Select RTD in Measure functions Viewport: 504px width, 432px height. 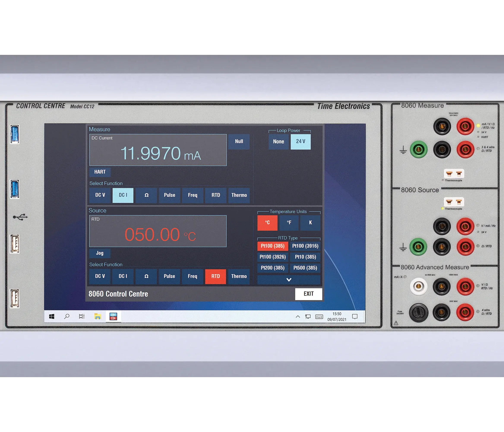(x=216, y=195)
